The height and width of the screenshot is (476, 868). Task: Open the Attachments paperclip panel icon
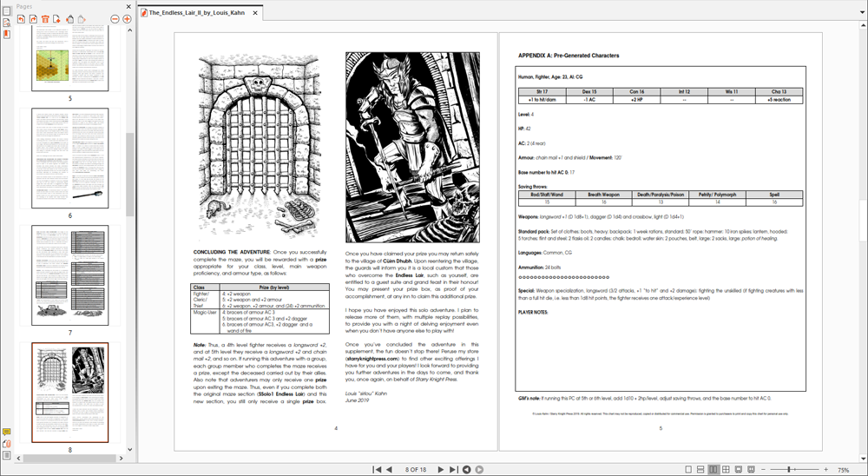tap(7, 443)
